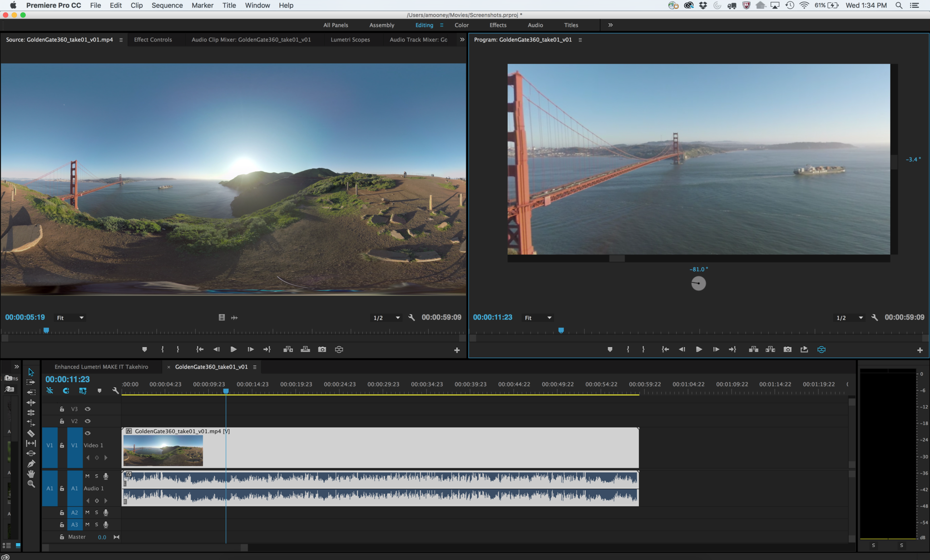Open the Program monitor wrench settings icon

click(874, 317)
